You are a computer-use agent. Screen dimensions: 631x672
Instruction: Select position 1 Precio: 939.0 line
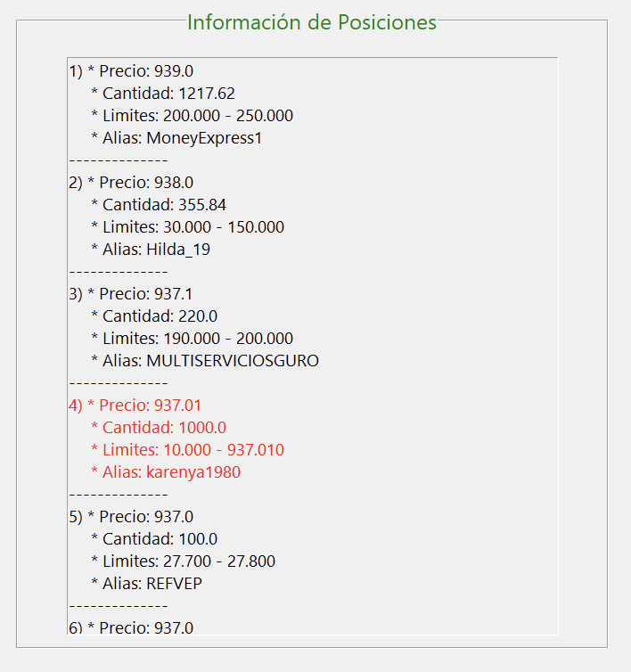click(131, 71)
